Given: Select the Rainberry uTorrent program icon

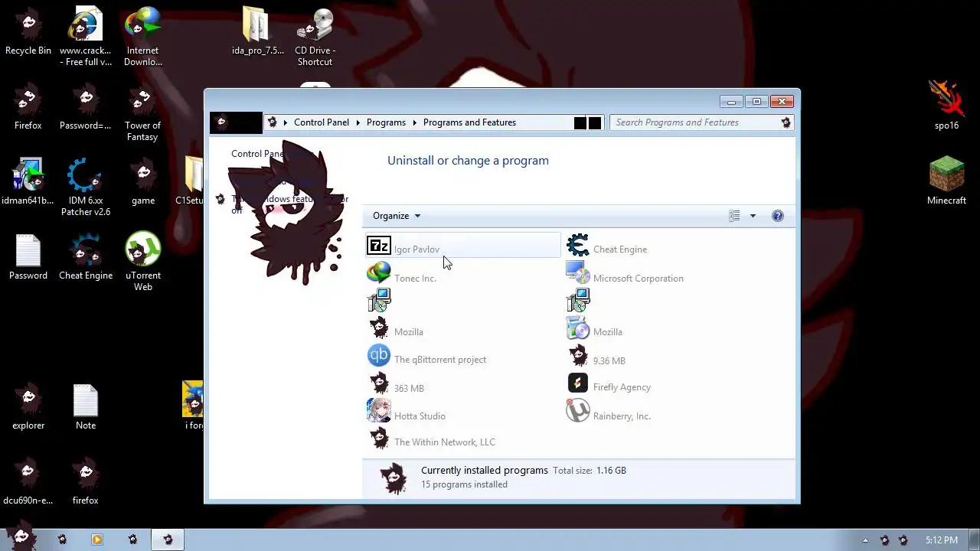Looking at the screenshot, I should click(x=578, y=411).
